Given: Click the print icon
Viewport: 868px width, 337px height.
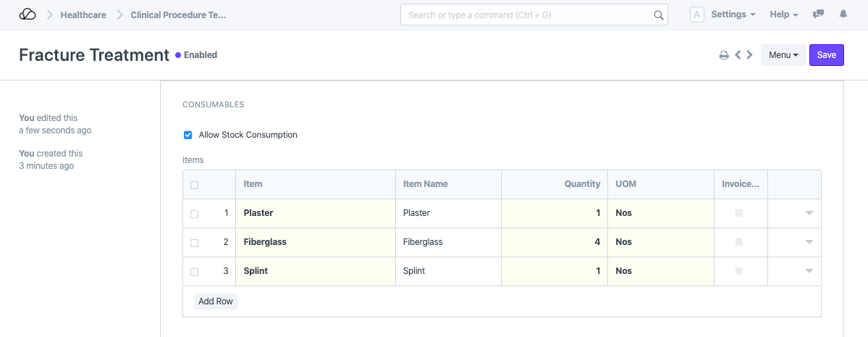Looking at the screenshot, I should pos(723,55).
